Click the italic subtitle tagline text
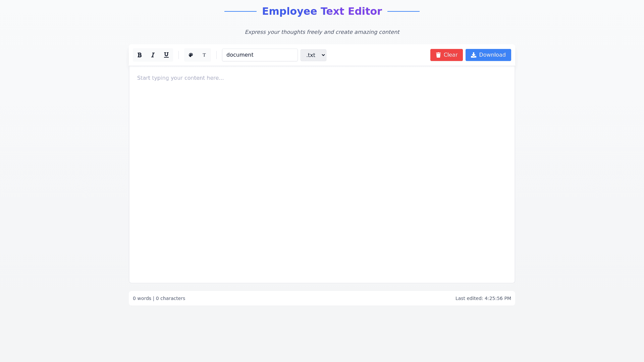Image resolution: width=644 pixels, height=362 pixels. click(x=322, y=32)
